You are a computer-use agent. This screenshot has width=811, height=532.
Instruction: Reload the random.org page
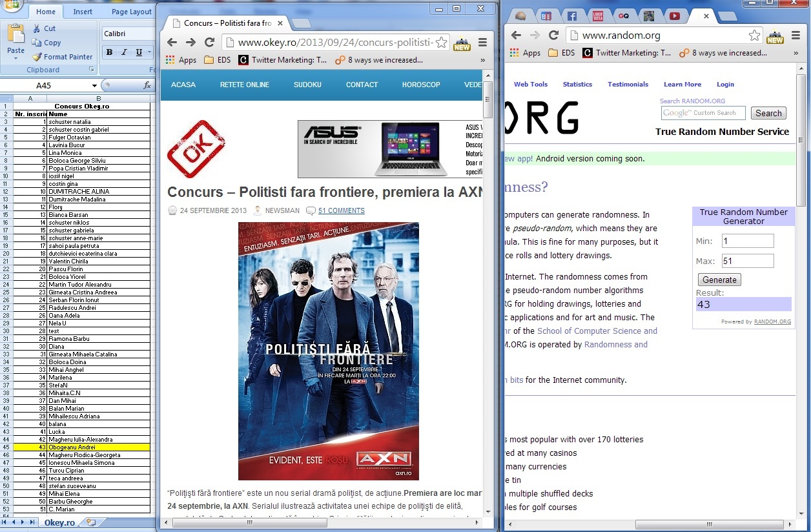click(553, 36)
